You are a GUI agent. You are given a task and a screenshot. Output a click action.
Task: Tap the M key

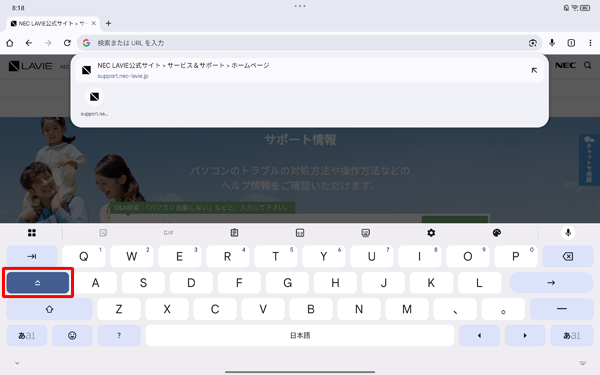tap(407, 309)
